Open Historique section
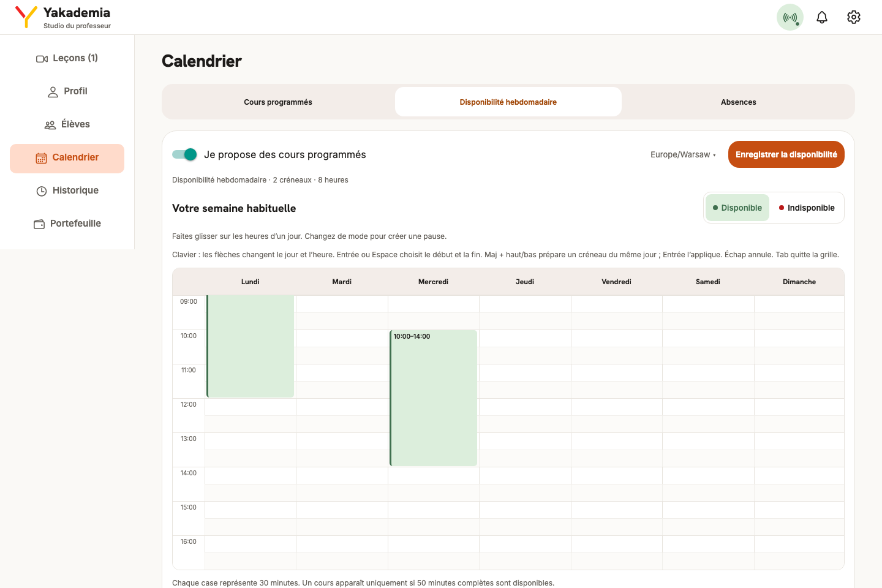Screen dimensions: 882x588 click(67, 190)
